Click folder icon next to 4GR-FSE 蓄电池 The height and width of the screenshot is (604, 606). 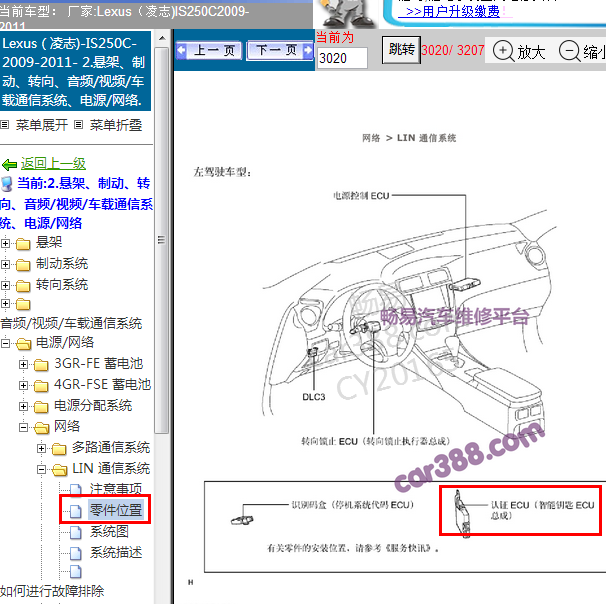click(41, 386)
